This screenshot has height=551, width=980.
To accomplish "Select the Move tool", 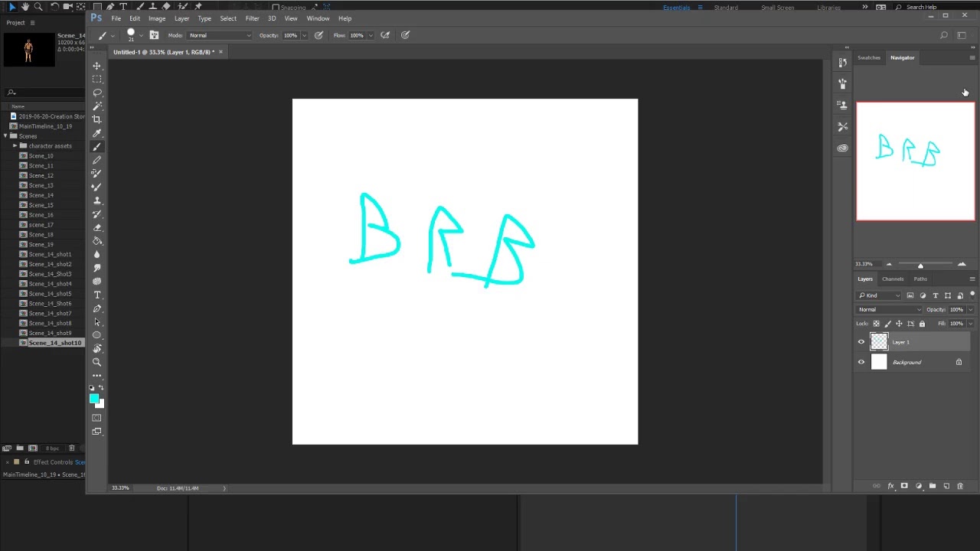I will 97,66.
